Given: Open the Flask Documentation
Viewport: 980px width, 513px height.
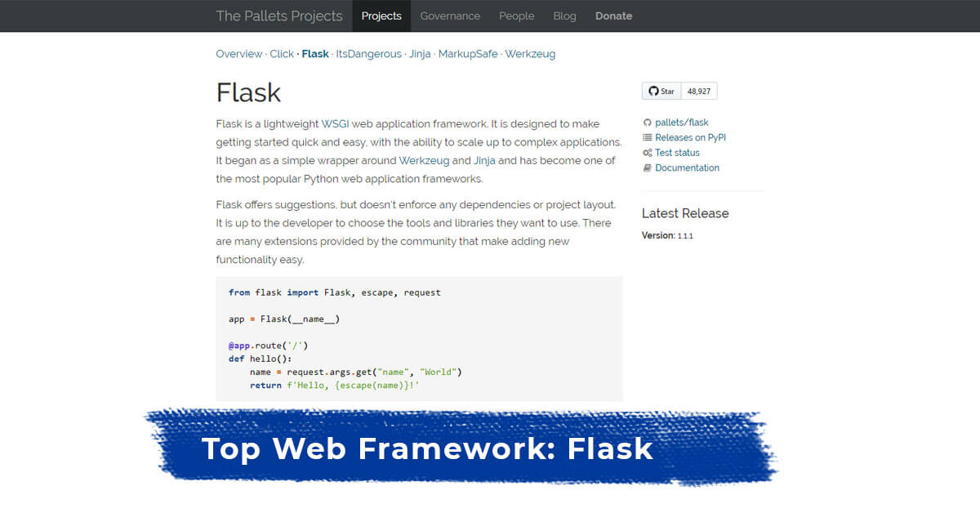Looking at the screenshot, I should click(x=687, y=167).
